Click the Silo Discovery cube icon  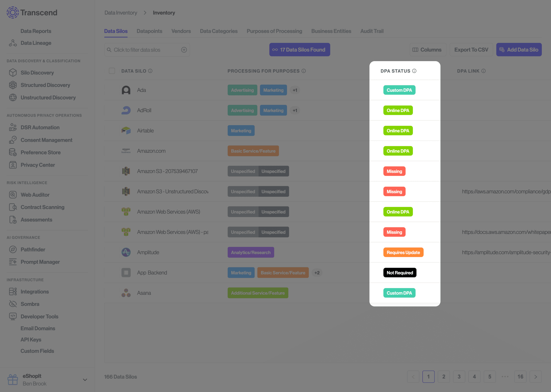point(13,73)
